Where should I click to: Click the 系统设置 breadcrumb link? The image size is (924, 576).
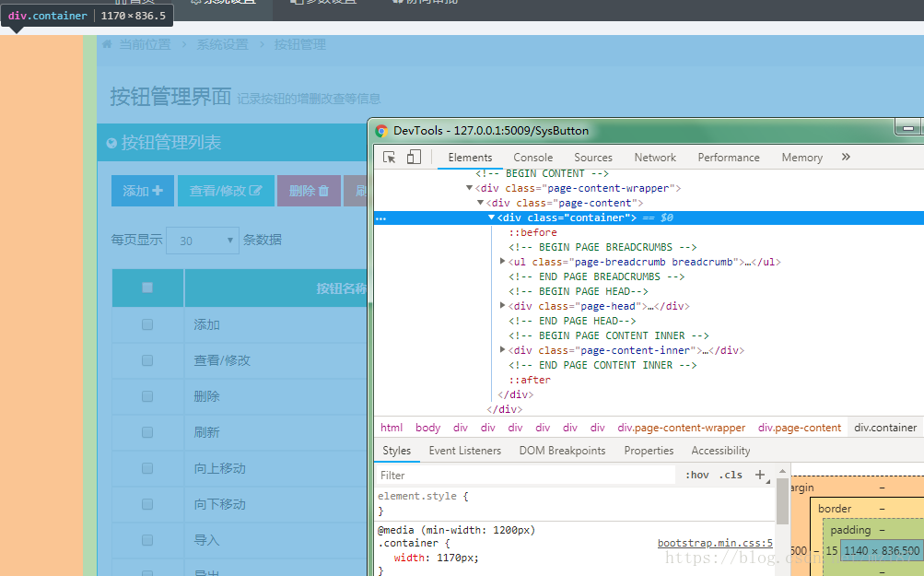pos(222,44)
